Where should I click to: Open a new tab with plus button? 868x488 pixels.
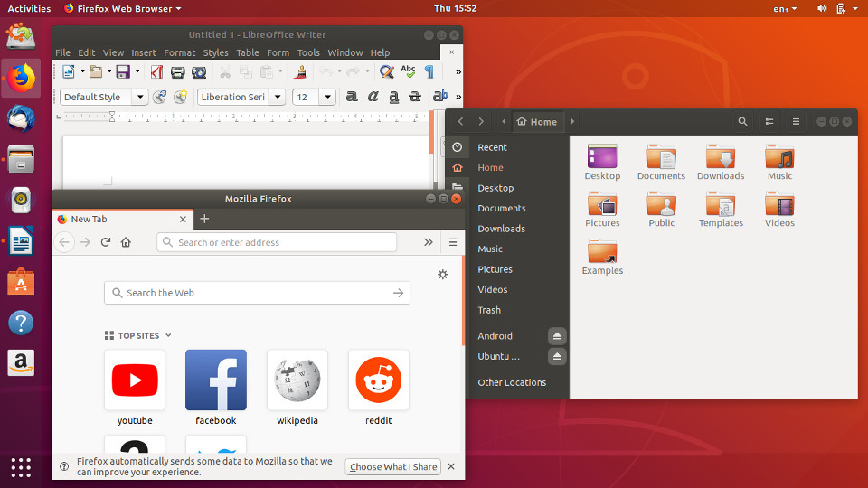tap(204, 219)
